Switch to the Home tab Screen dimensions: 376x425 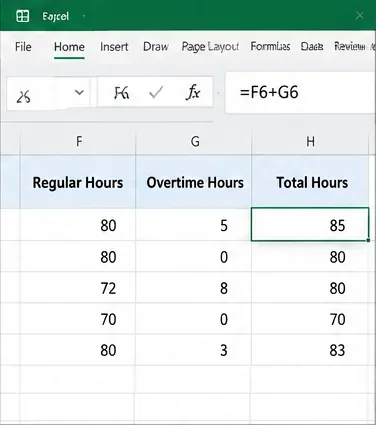pos(69,47)
